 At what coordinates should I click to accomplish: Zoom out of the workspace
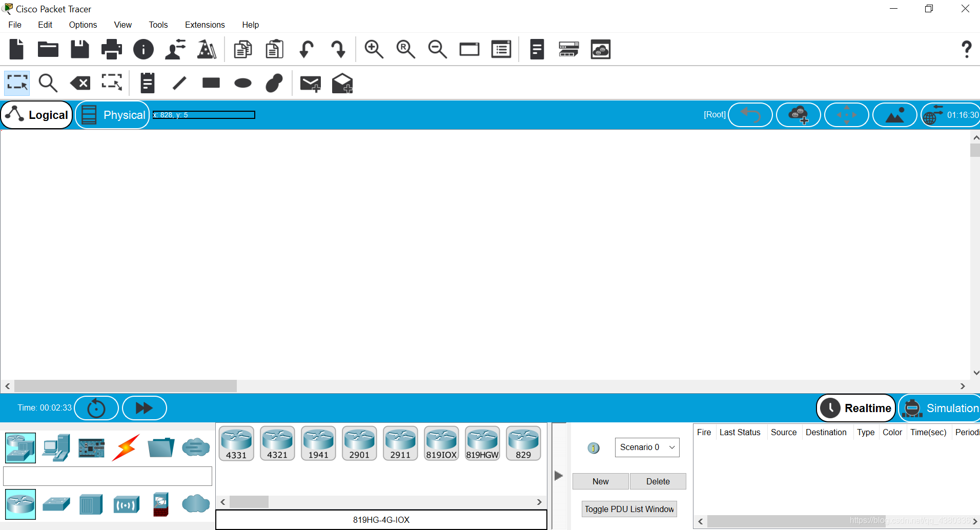[438, 49]
